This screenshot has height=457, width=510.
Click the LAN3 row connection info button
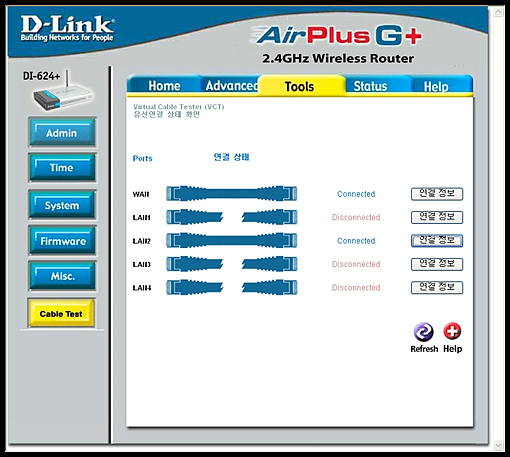437,264
